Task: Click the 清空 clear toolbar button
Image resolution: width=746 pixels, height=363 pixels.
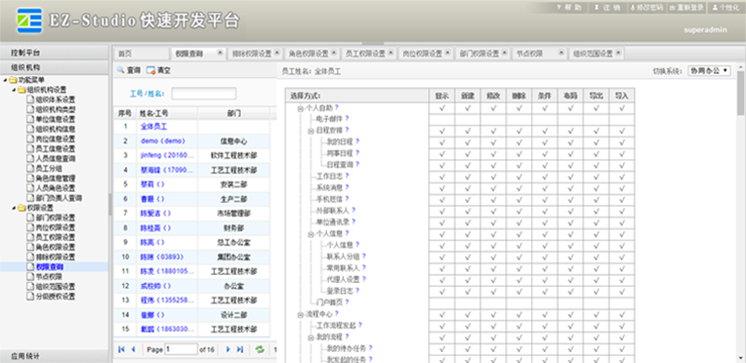Action: coord(158,70)
